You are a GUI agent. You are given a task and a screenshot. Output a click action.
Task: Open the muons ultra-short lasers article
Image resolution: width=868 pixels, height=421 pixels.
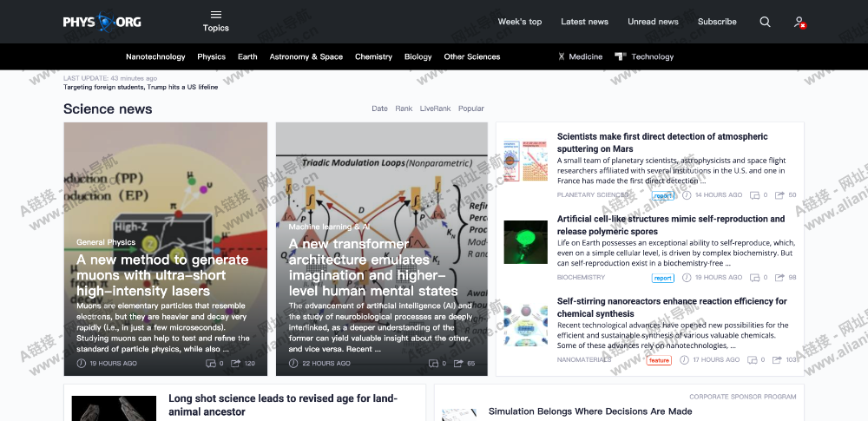(162, 275)
